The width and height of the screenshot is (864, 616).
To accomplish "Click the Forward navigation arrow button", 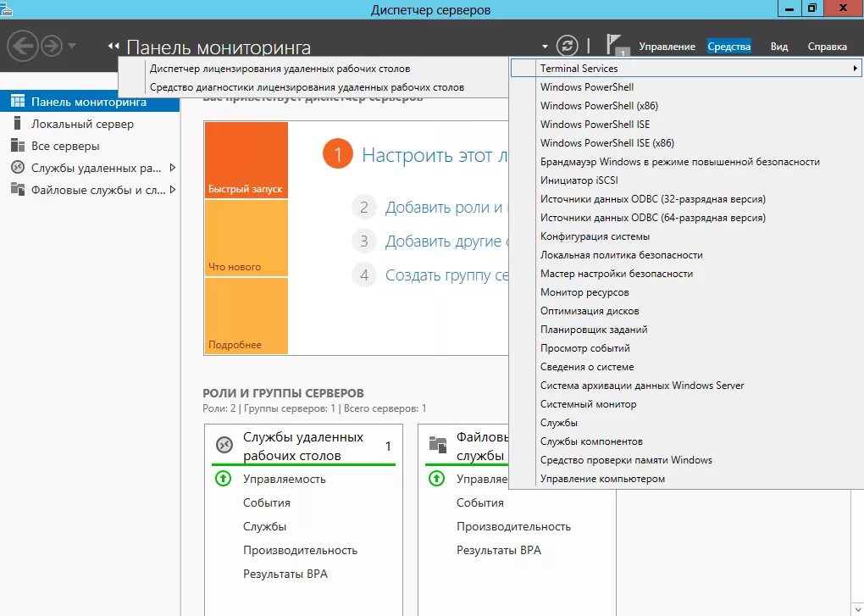I will click(52, 46).
